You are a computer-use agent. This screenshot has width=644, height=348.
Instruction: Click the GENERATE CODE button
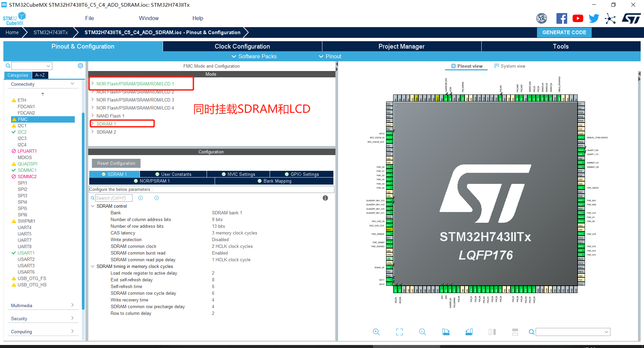pos(564,32)
